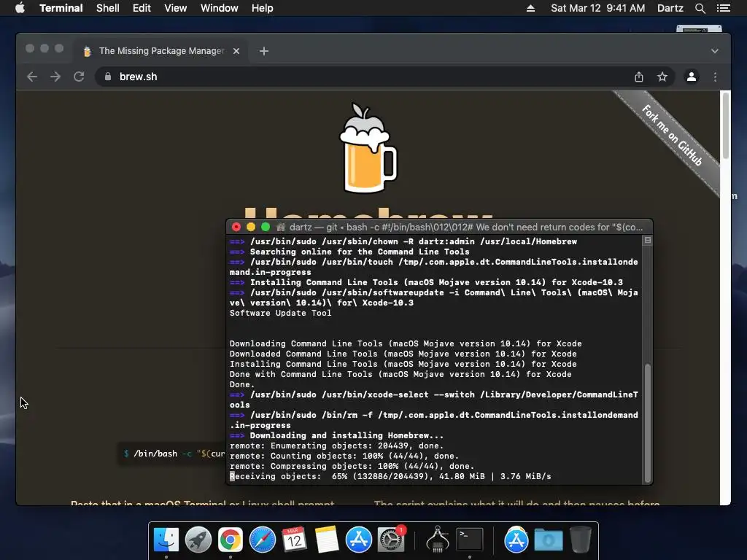
Task: Click the home folder proxy icon in Terminal title
Action: click(281, 227)
